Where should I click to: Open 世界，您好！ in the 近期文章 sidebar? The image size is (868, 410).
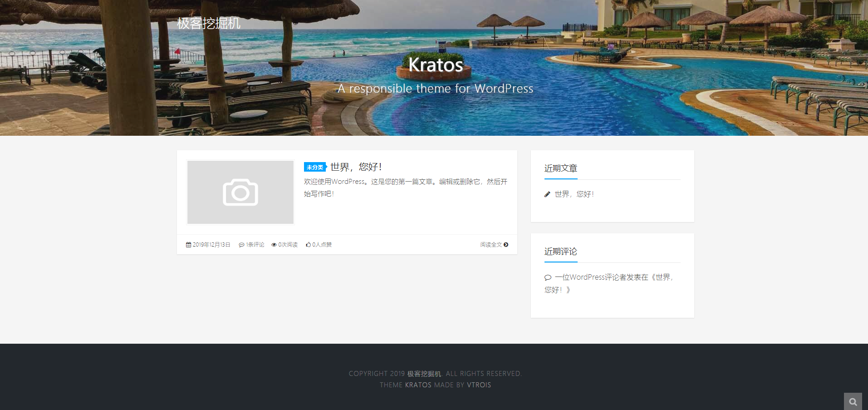pyautogui.click(x=574, y=194)
